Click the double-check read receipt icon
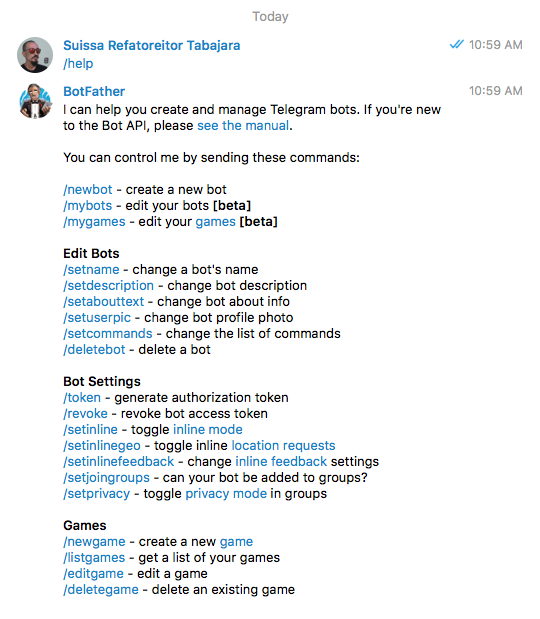 point(456,45)
